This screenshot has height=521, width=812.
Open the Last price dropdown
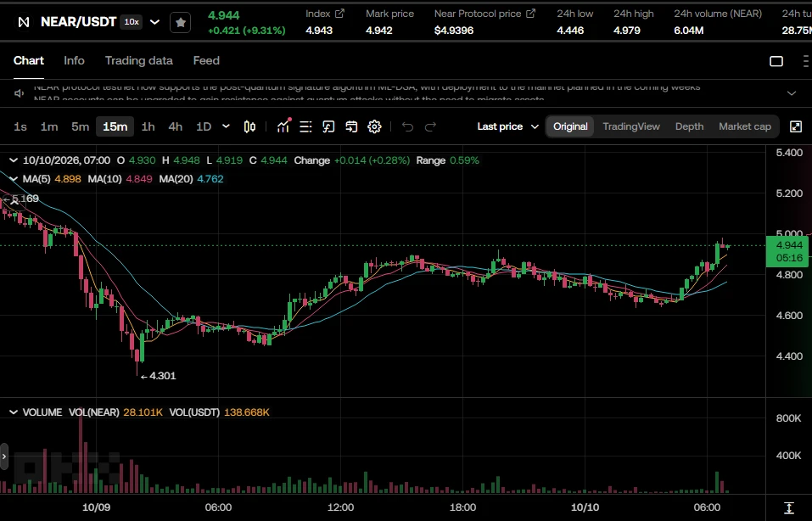click(x=508, y=126)
